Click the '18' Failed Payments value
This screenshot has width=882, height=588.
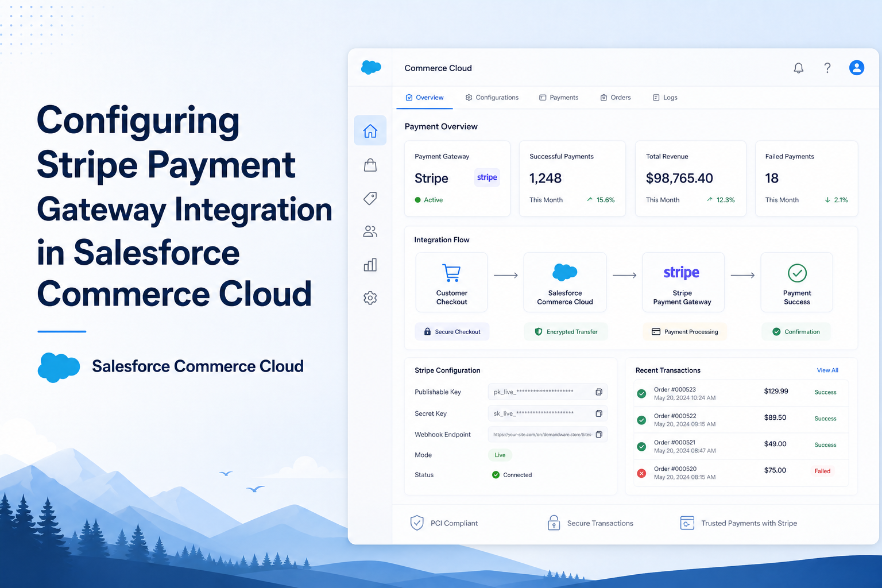772,178
